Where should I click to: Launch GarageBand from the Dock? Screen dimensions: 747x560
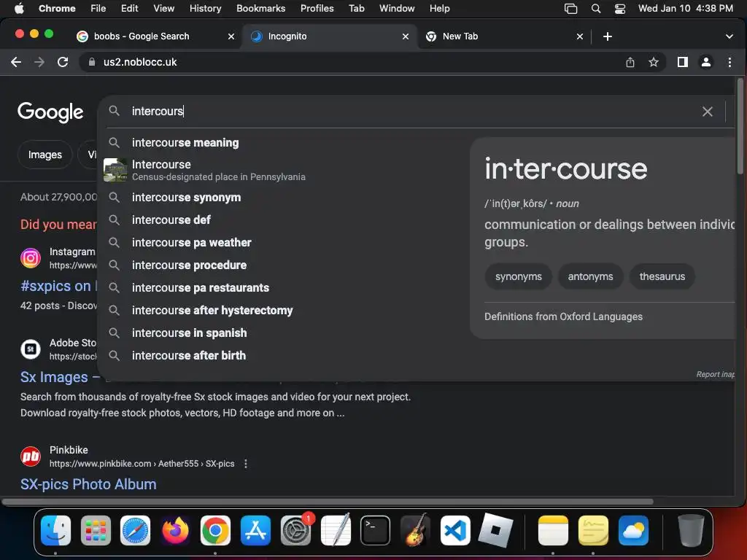[x=415, y=530]
